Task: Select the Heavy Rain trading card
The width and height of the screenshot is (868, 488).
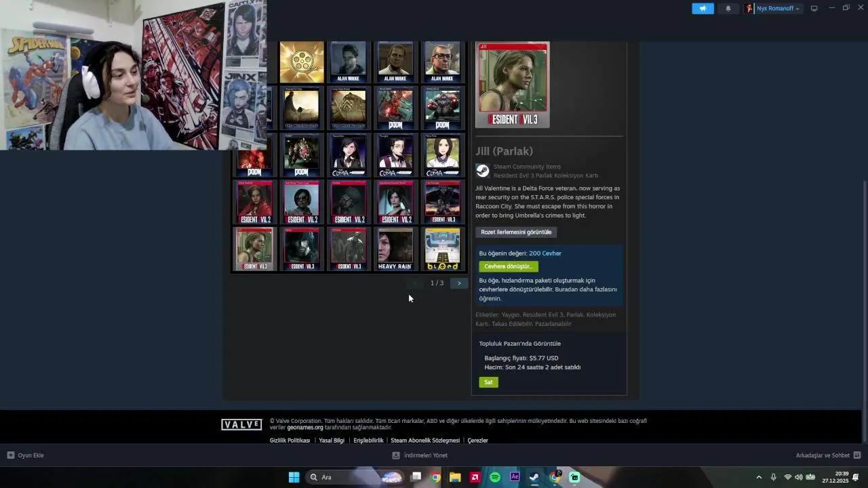Action: pos(395,249)
